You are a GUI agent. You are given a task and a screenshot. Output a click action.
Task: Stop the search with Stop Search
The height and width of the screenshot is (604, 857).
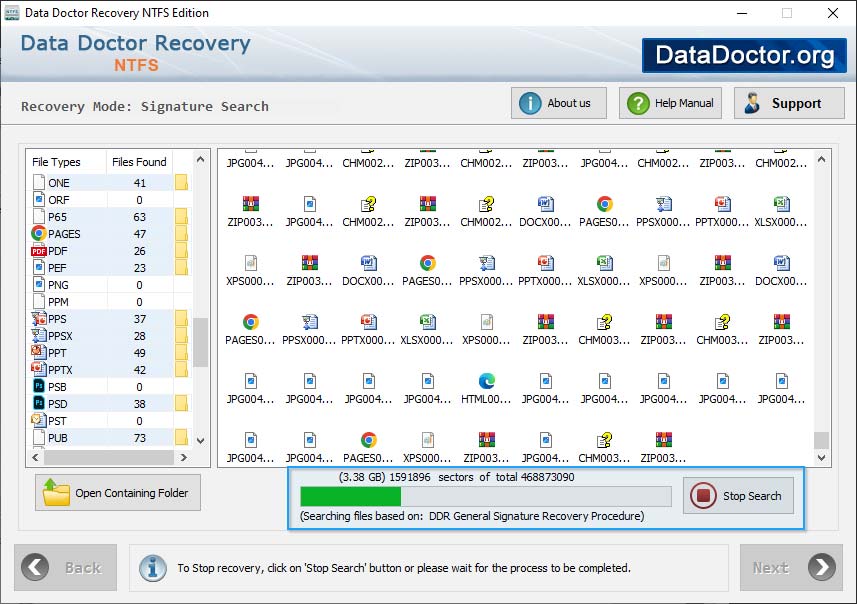point(738,496)
